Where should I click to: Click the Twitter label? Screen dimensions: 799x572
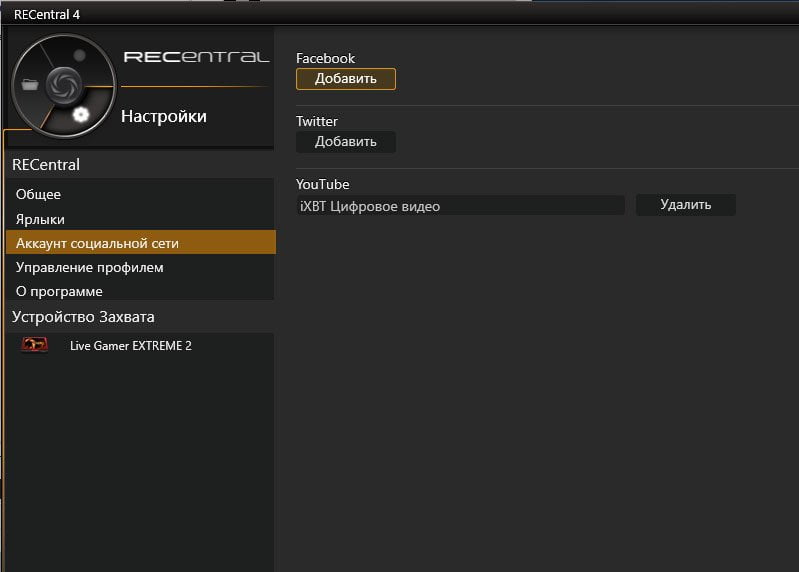[x=316, y=121]
